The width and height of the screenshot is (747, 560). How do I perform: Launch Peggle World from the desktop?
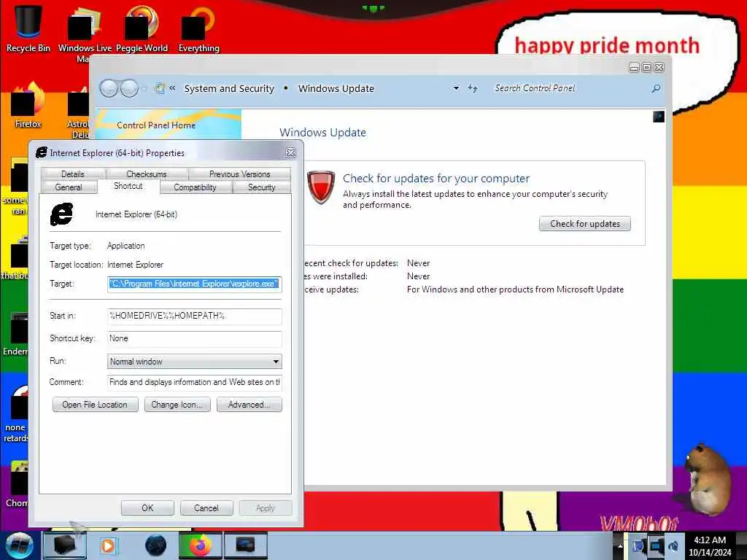tap(142, 28)
